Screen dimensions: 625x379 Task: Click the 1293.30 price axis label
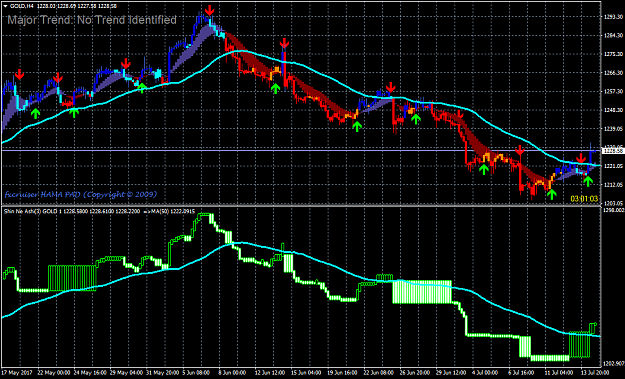(613, 17)
